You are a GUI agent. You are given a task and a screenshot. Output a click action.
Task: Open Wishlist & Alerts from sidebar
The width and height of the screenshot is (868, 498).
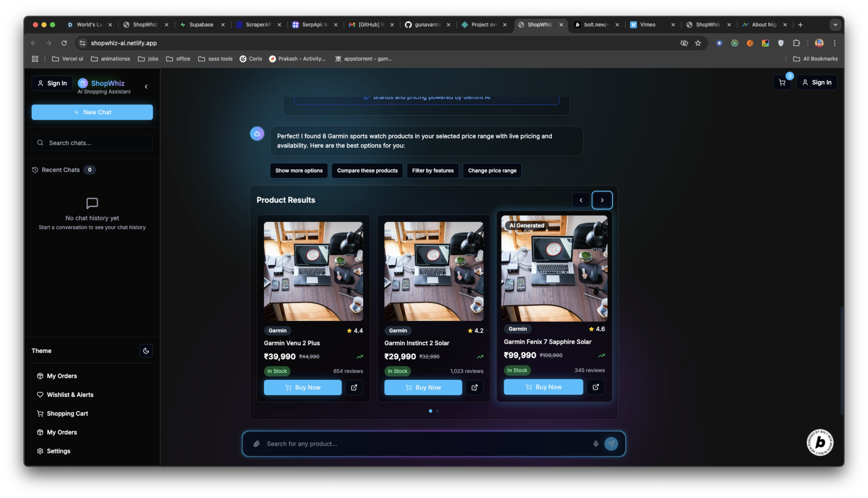point(70,394)
